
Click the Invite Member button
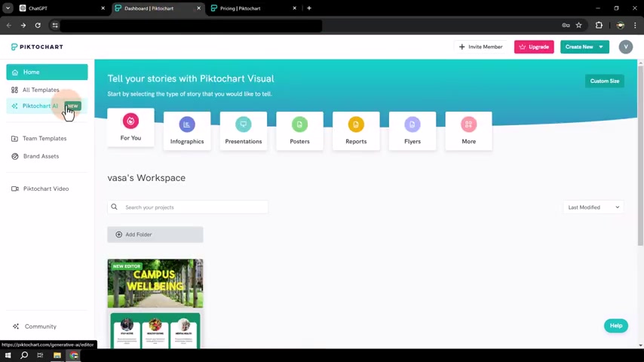[x=480, y=47]
